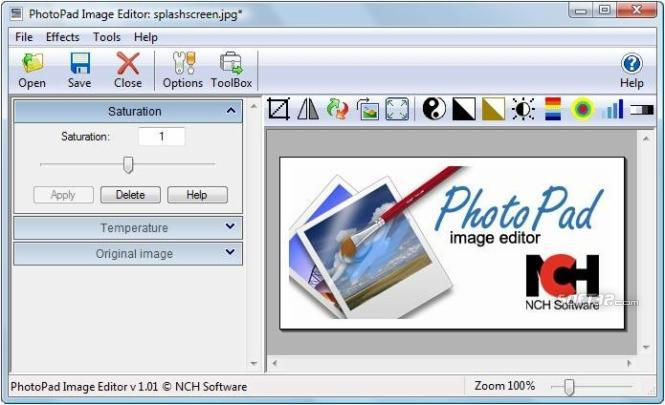Viewport: 665px width, 405px height.
Task: Open the Options settings icon
Action: [x=183, y=64]
